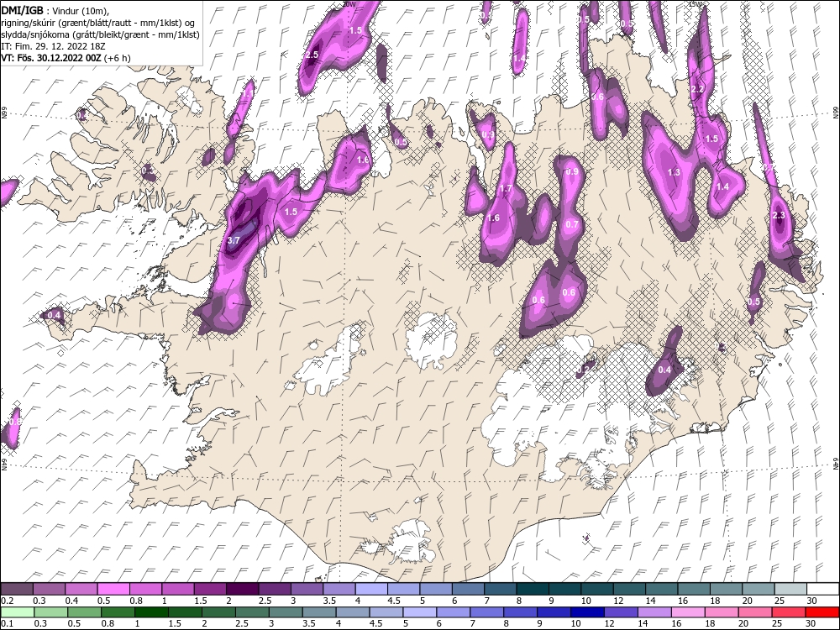Click the 20 pink swatch in lower legend

point(755,613)
